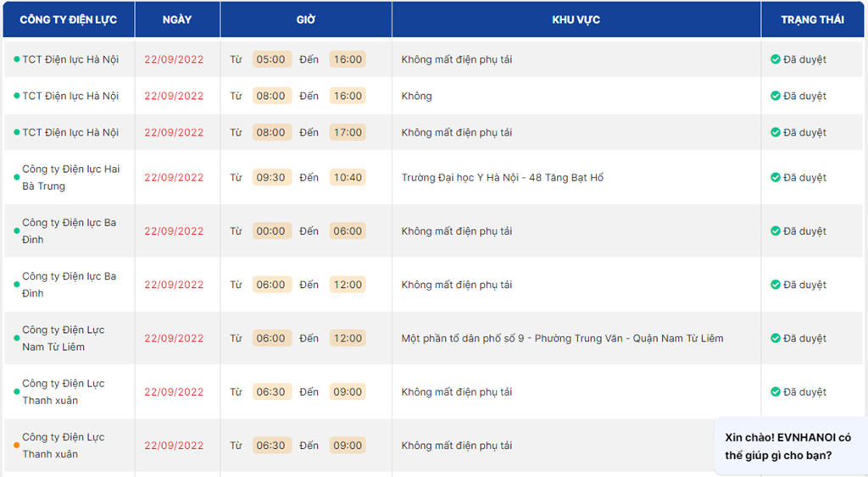Select start time 05:00 badge
868x477 pixels.
pyautogui.click(x=271, y=59)
